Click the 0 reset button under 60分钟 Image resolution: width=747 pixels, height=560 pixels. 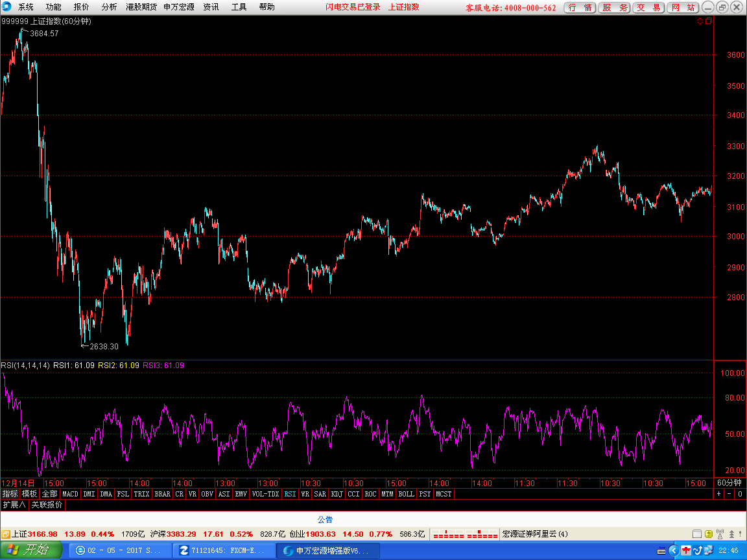coord(740,494)
